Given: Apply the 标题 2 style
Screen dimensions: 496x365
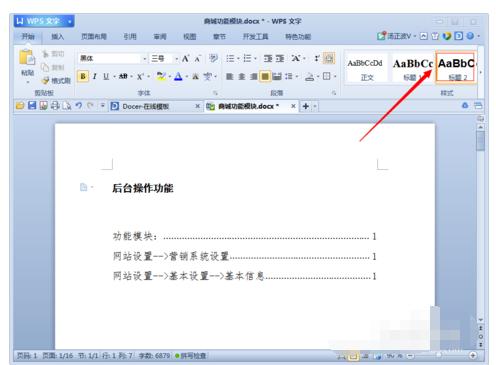Looking at the screenshot, I should click(456, 68).
